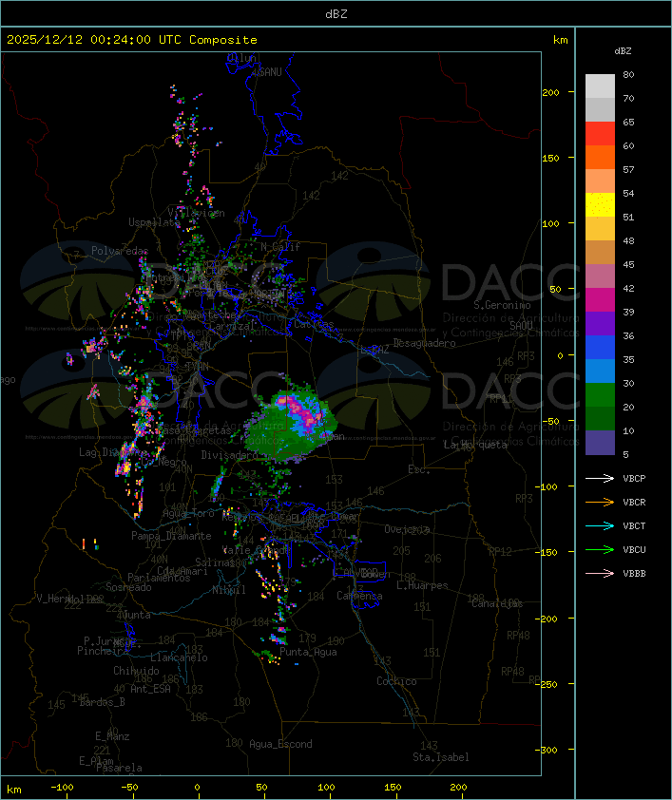Image resolution: width=672 pixels, height=800 pixels.
Task: Click the Sosneado place label
Action: (x=128, y=587)
